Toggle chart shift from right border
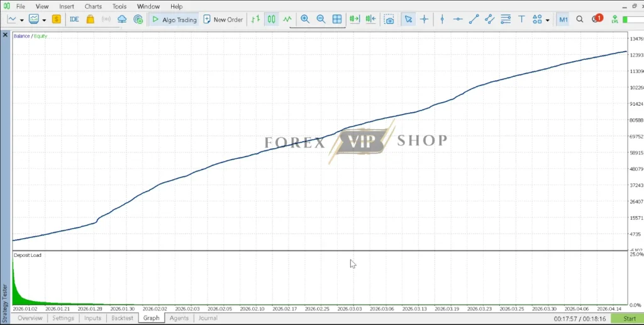The height and width of the screenshot is (325, 644). click(370, 20)
